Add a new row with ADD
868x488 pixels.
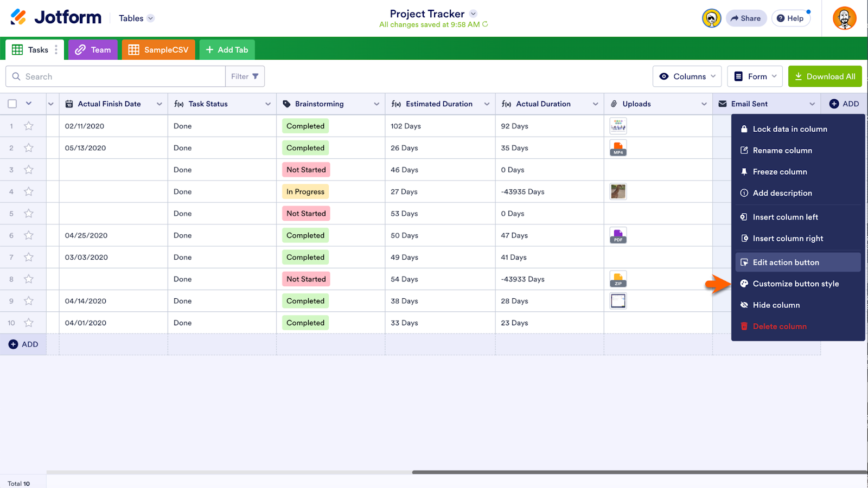pyautogui.click(x=23, y=344)
